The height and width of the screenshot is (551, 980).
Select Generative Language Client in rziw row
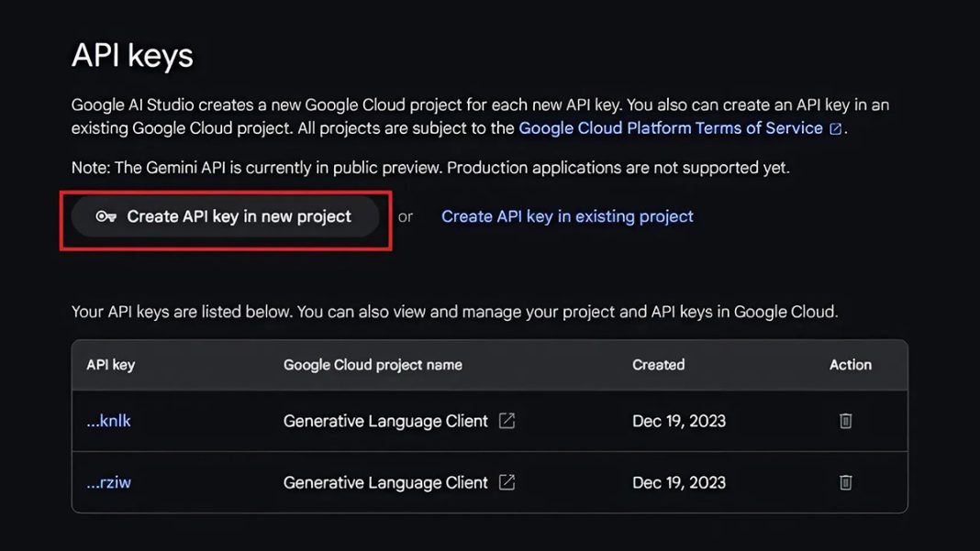coord(385,482)
